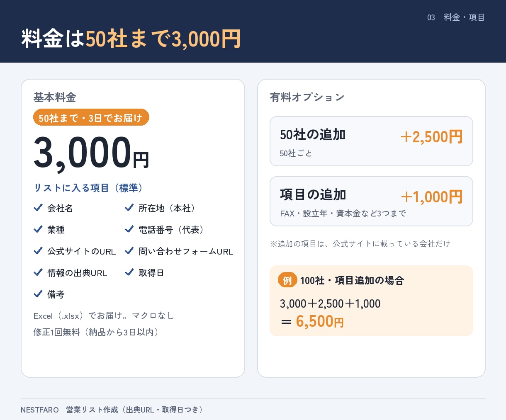Click the checkmark icon beside 会社名
Viewport: 506px width, 420px height.
(38, 207)
